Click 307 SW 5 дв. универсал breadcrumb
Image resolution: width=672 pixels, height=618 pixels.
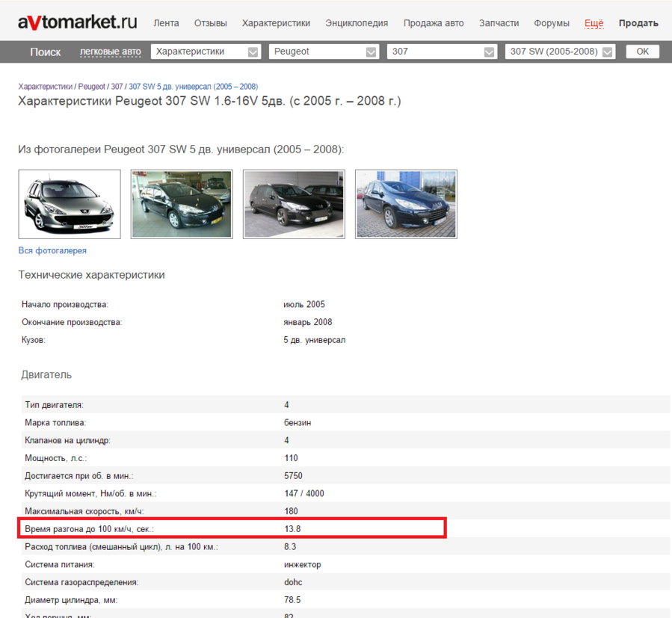[x=194, y=87]
